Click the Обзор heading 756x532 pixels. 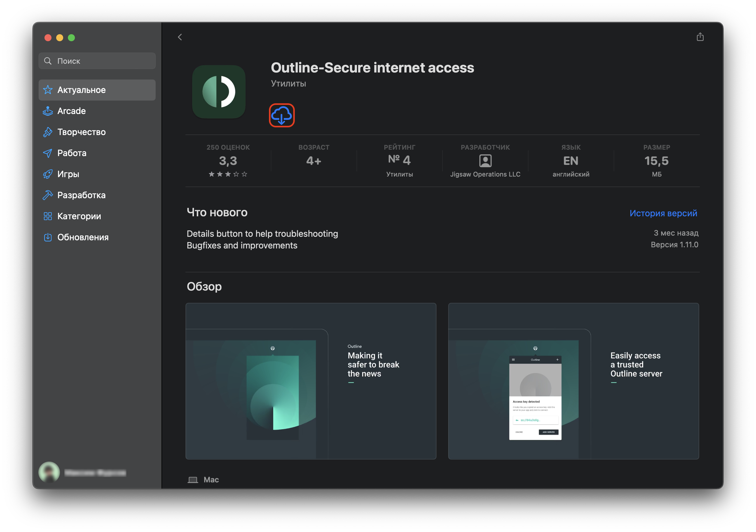[204, 286]
